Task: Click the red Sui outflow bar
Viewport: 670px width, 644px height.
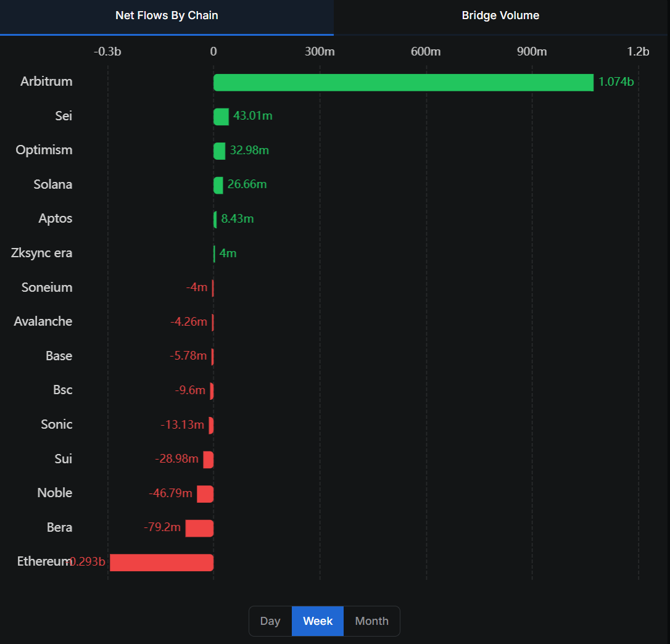Action: point(209,460)
